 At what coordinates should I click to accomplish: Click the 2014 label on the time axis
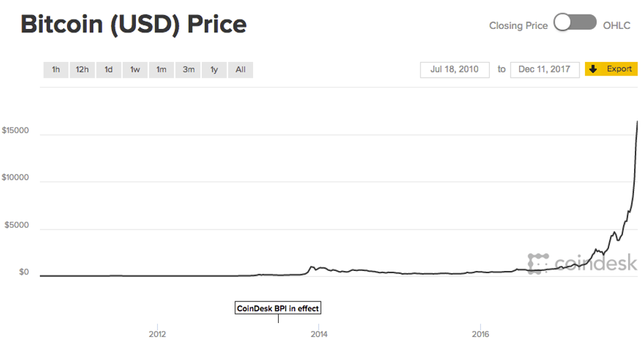click(x=319, y=334)
